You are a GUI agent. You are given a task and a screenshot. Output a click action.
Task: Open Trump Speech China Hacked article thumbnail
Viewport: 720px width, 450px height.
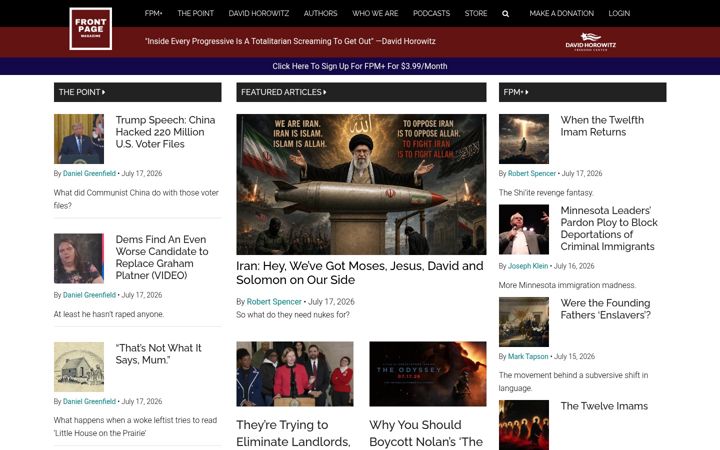(79, 139)
